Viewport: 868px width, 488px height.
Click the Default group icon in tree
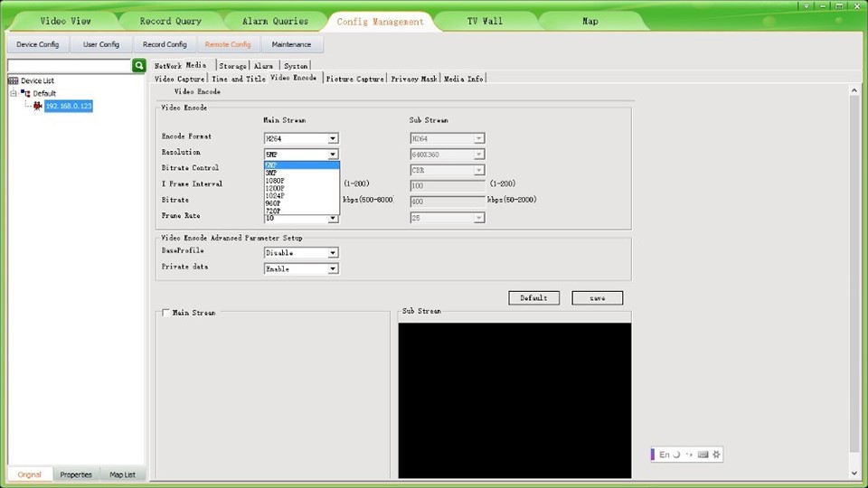[26, 93]
